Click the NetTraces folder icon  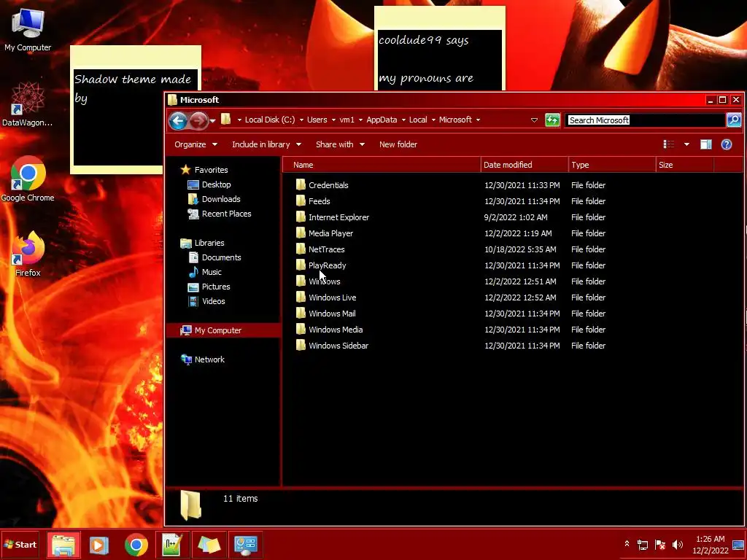(x=301, y=249)
